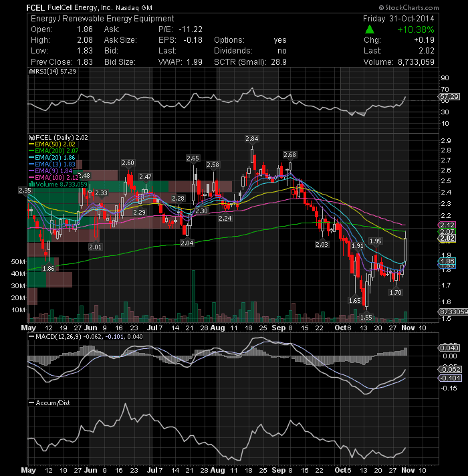Image resolution: width=468 pixels, height=476 pixels.
Task: Click Energy / Renewable Energy Equipment sector text
Action: coord(102,19)
